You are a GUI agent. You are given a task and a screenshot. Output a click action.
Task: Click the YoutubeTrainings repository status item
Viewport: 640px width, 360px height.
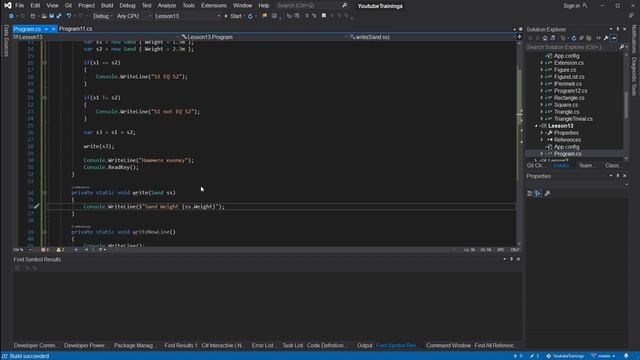click(x=565, y=356)
